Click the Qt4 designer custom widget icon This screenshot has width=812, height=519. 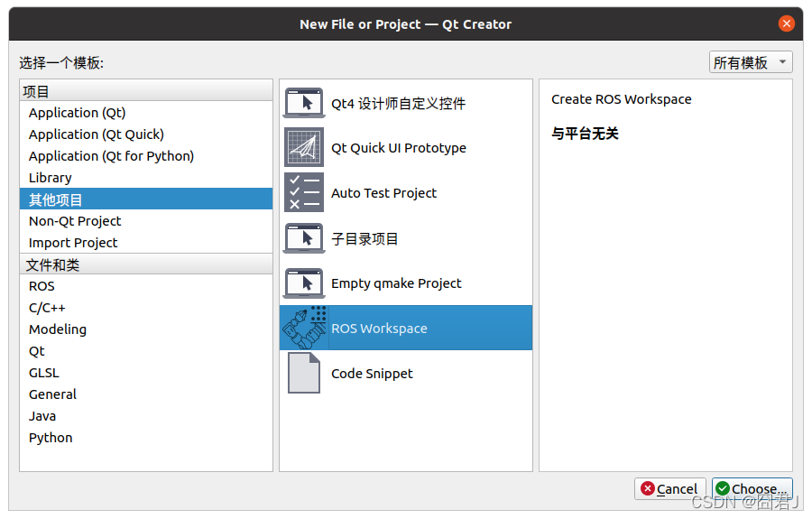[x=304, y=103]
